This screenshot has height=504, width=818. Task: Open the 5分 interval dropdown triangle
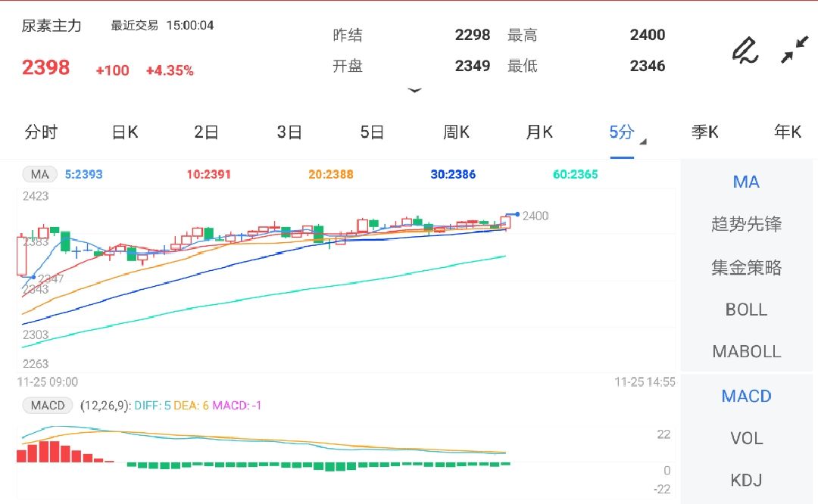(x=643, y=142)
